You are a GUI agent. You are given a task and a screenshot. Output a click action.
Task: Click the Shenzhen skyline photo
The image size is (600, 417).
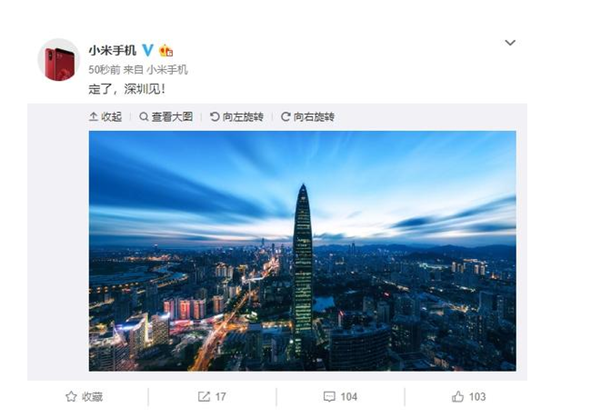tap(302, 251)
